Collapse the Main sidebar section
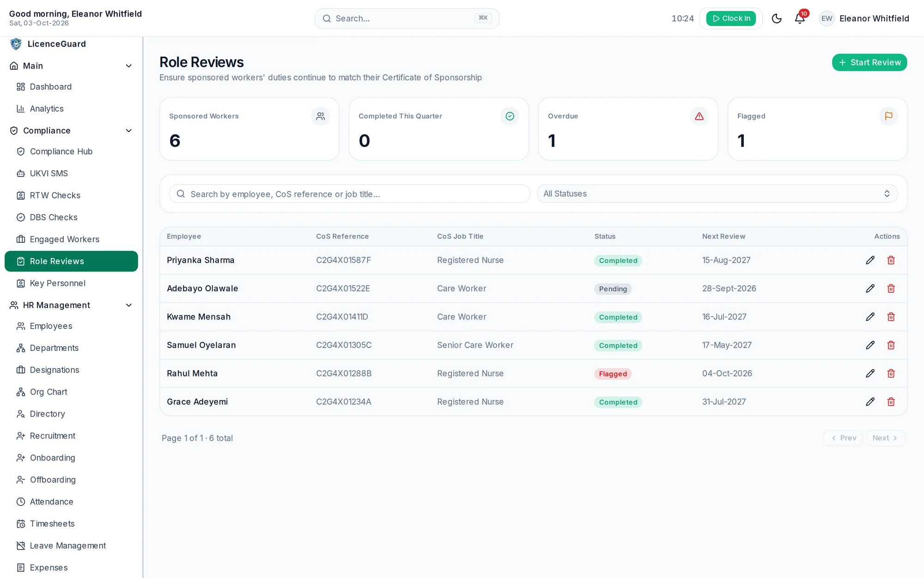 click(71, 66)
